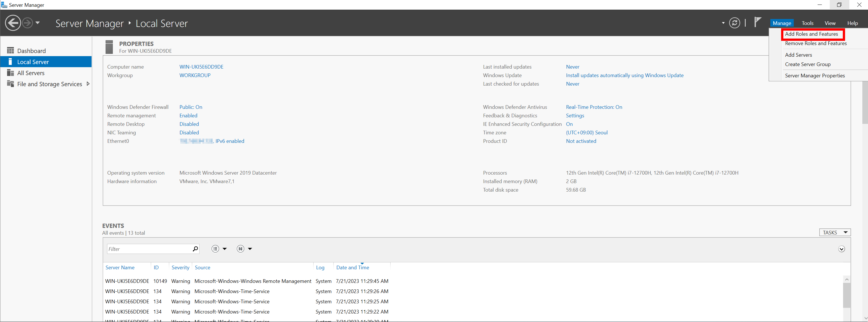Select event at 7/21/2023 11:29:26 AM
868x322 pixels.
pos(247,291)
